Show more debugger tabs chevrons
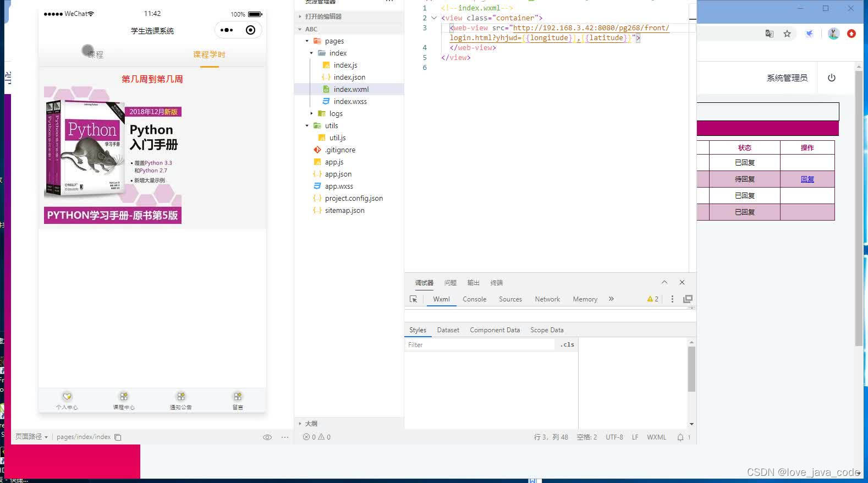 pos(611,299)
